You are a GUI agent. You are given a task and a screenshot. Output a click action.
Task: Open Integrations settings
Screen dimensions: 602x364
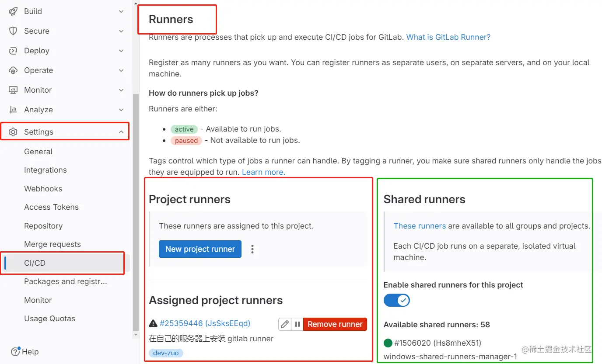point(45,170)
